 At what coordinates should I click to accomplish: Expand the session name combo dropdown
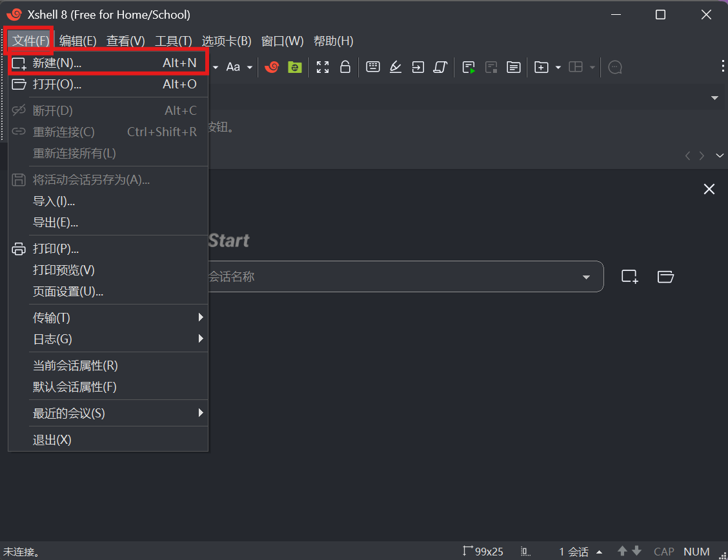point(587,277)
